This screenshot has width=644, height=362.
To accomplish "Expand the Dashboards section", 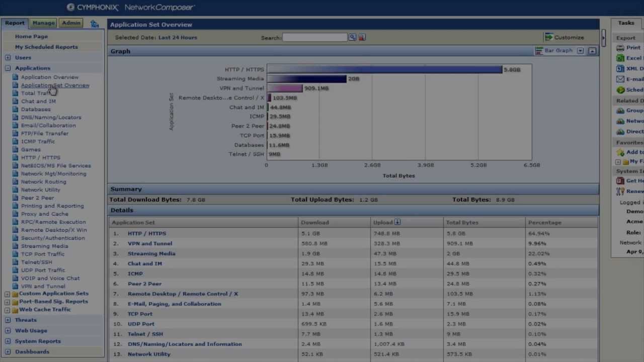I will (8, 352).
